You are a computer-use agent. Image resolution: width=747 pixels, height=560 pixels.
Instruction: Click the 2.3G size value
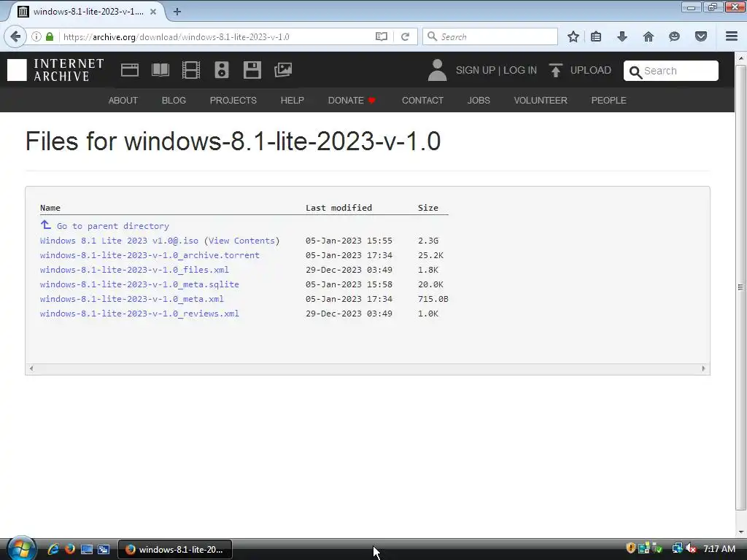pos(427,241)
